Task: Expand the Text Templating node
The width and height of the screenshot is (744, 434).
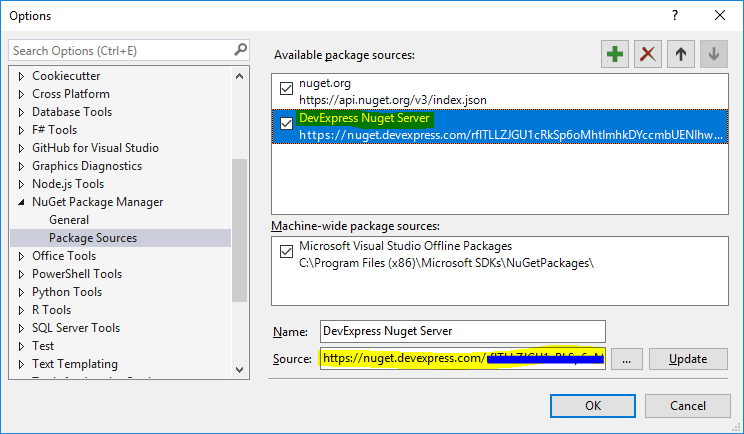Action: coord(21,365)
